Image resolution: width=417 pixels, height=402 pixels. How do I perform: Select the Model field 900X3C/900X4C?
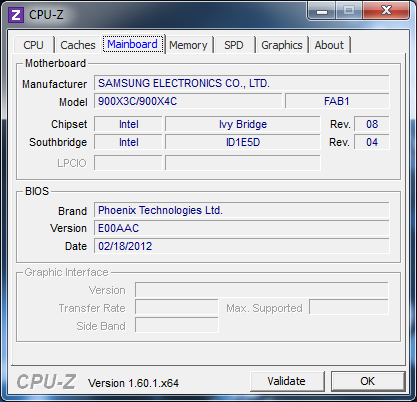(x=188, y=101)
